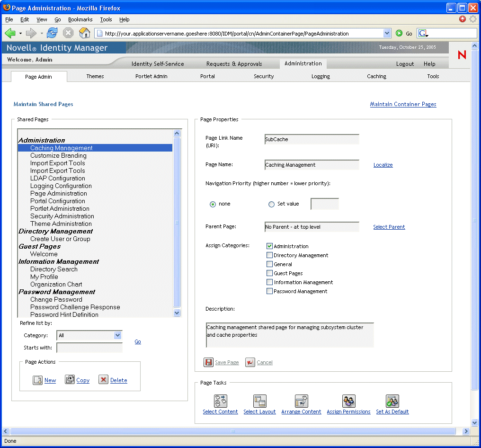The height and width of the screenshot is (448, 481).
Task: Open the back button history dropdown arrow
Action: point(20,34)
